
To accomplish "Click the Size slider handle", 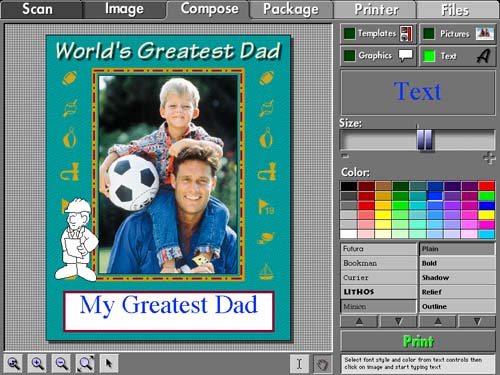I will tap(425, 139).
